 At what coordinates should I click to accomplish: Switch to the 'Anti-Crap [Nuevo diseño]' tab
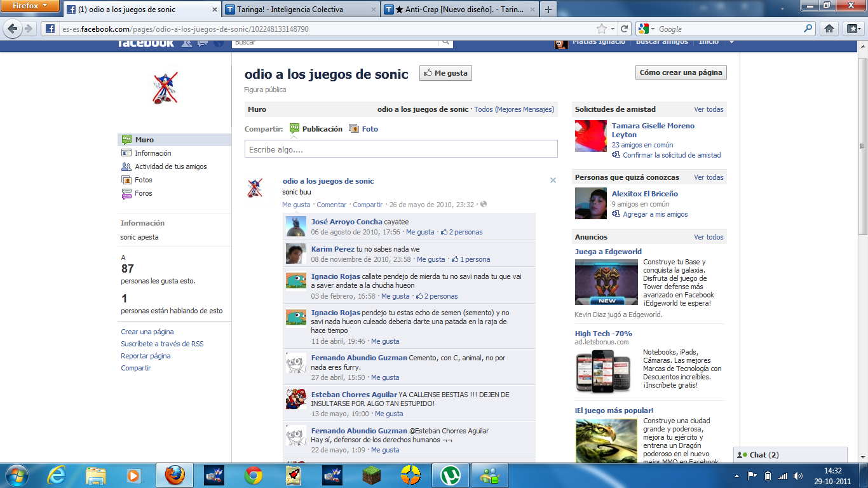pyautogui.click(x=459, y=10)
